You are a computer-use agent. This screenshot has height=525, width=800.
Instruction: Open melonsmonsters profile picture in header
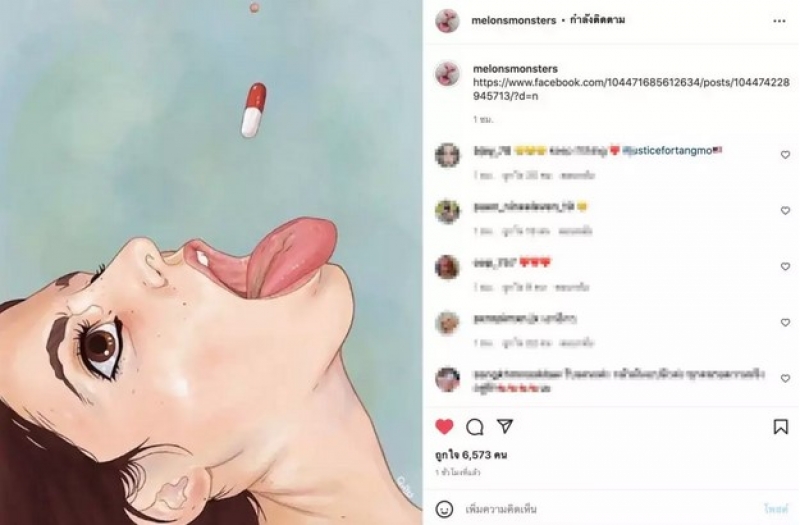coord(447,20)
